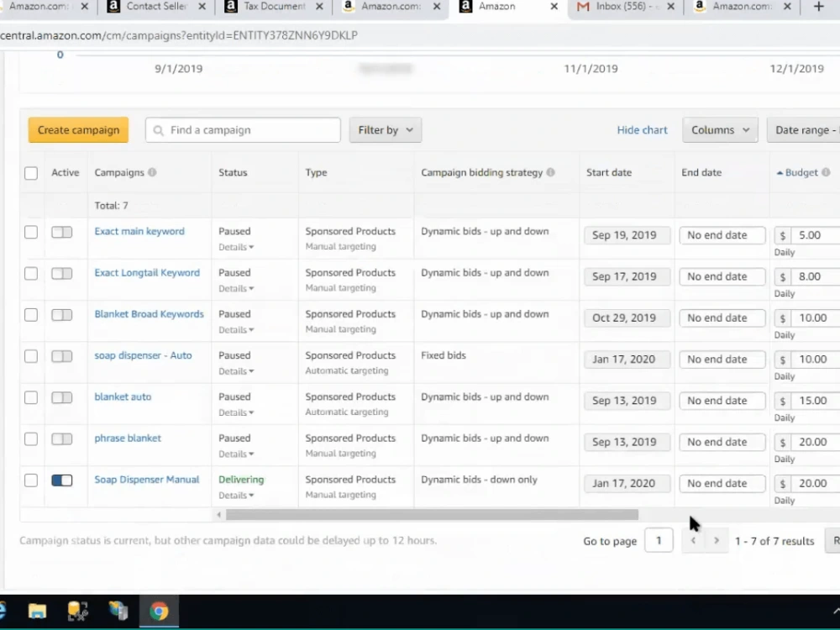Click the horizontal table scrollbar thumb
The height and width of the screenshot is (630, 840).
pyautogui.click(x=432, y=515)
